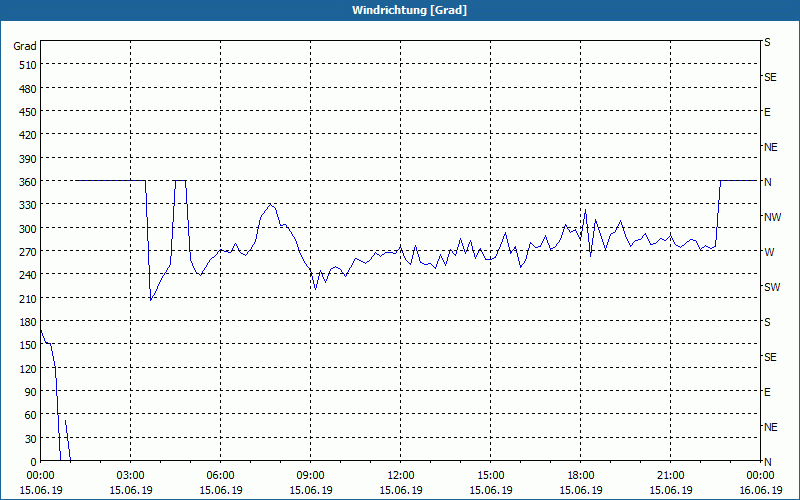Click the 03:00 time label on x-axis

point(131,476)
